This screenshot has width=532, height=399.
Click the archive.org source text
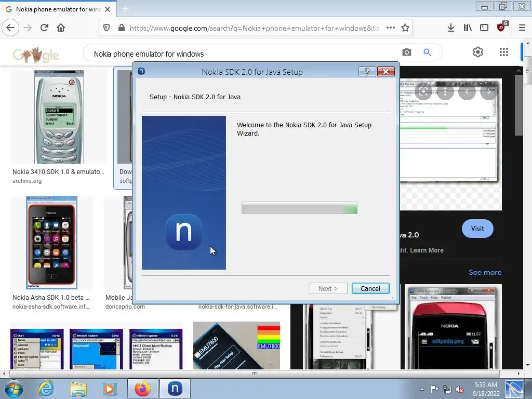[x=27, y=181]
